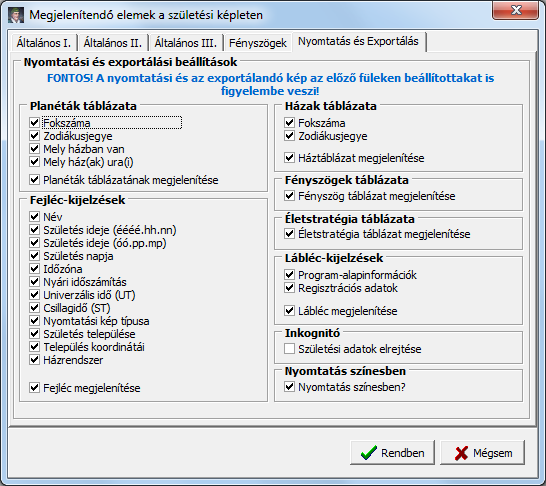Open the Általános II. tab
The height and width of the screenshot is (486, 546).
(112, 43)
